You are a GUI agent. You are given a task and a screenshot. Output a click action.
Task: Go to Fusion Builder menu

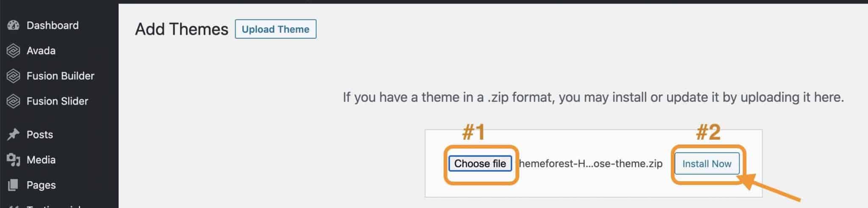coord(60,76)
